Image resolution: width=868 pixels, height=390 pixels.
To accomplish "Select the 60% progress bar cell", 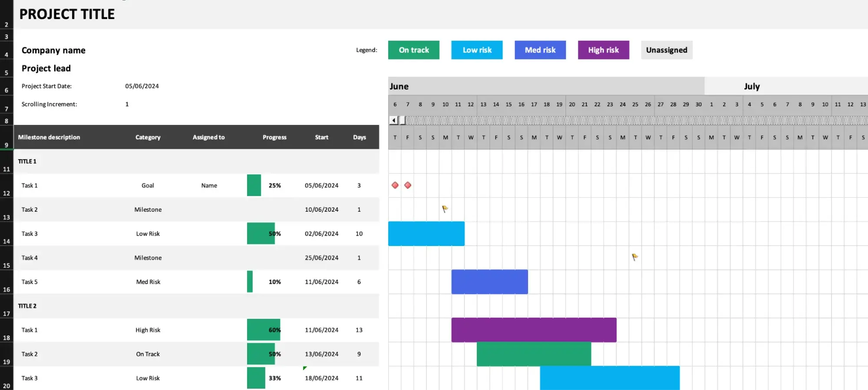I will 264,330.
